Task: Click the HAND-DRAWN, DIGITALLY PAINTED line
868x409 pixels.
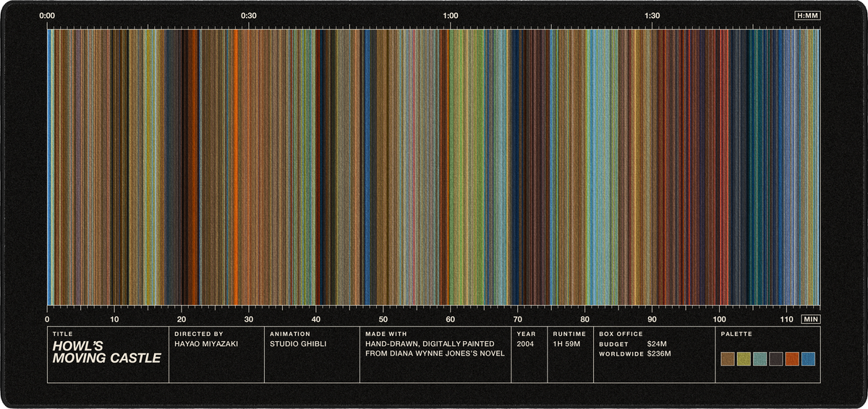Action: pos(430,344)
